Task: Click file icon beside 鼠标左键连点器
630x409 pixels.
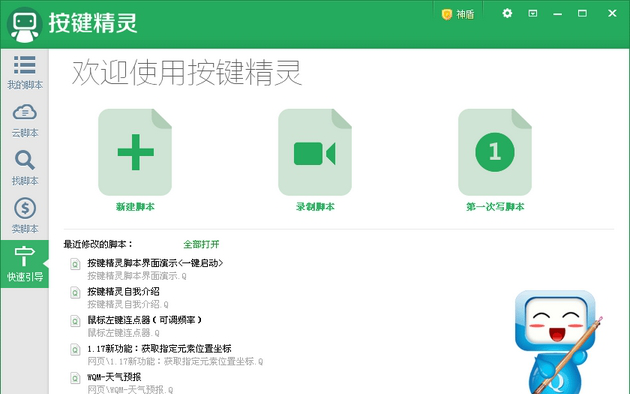Action: coord(75,321)
